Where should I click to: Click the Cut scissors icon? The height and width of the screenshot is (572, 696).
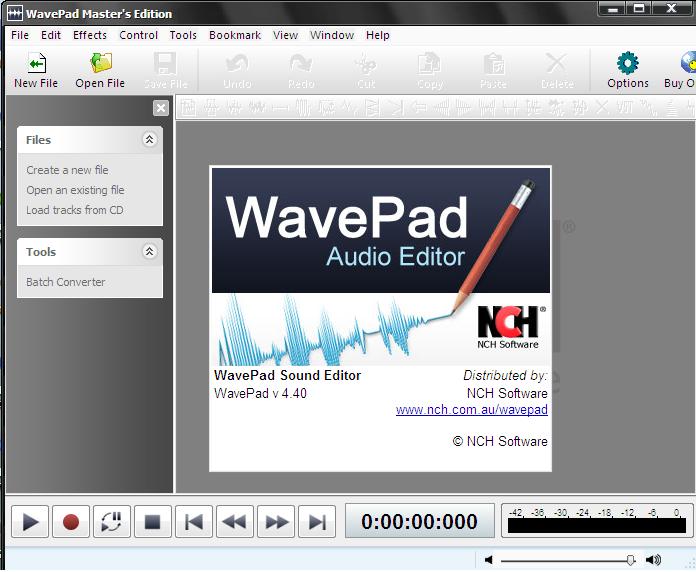[x=366, y=63]
